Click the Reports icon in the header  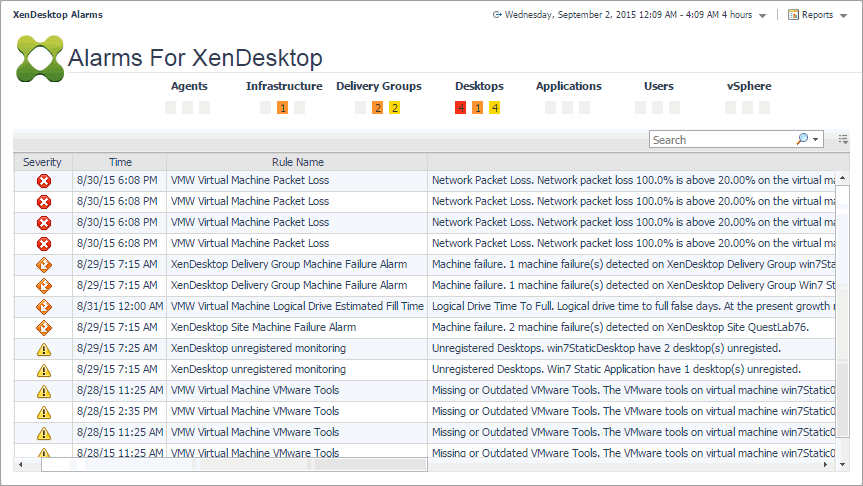pos(793,15)
